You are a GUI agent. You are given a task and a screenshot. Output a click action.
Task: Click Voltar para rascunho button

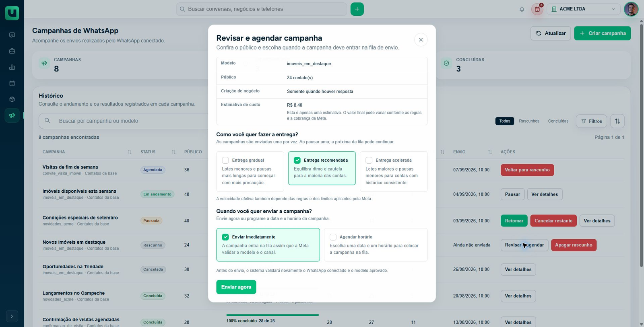527,170
